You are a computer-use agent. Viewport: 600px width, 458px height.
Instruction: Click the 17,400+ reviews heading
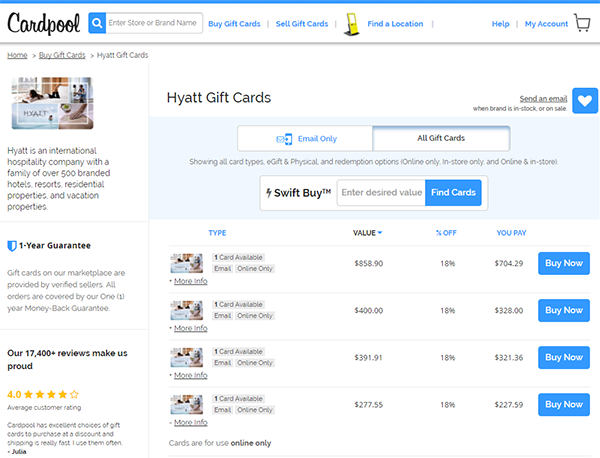click(67, 359)
